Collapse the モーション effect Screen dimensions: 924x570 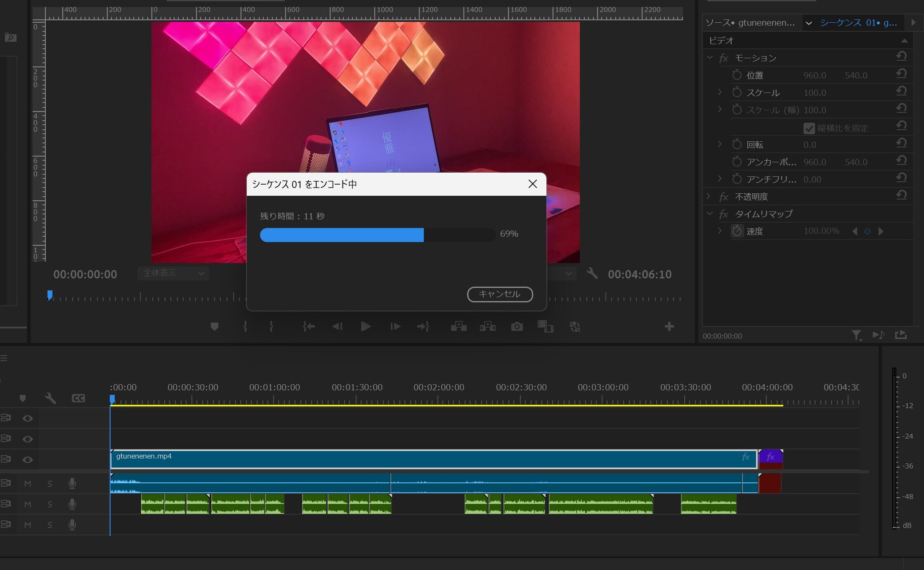(710, 57)
